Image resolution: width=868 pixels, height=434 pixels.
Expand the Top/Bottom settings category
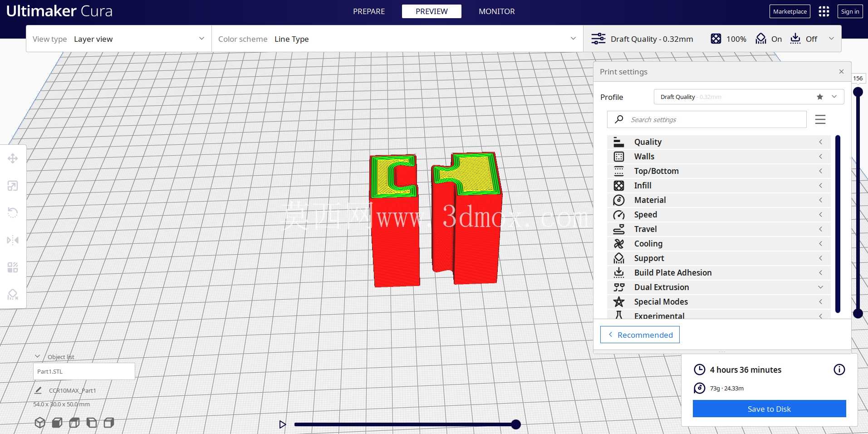(719, 171)
